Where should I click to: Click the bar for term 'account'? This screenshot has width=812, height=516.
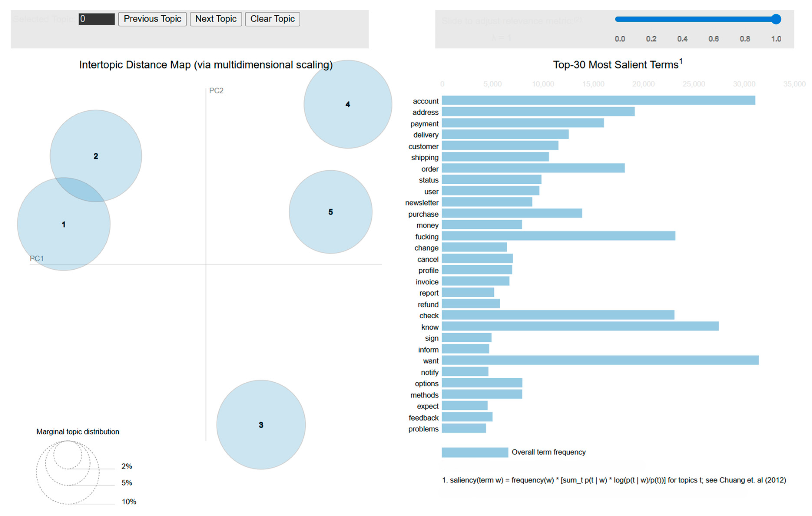[599, 100]
